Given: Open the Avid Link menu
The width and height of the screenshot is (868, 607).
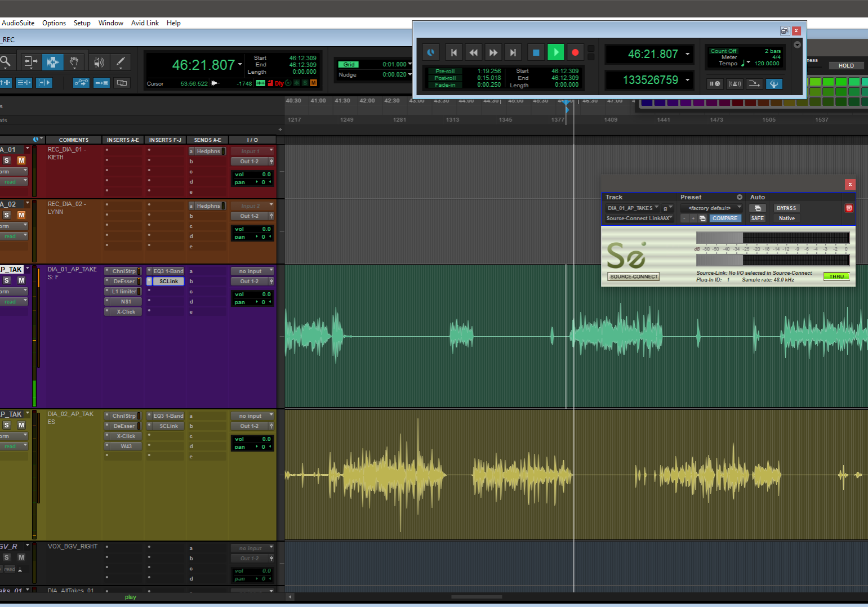Looking at the screenshot, I should 145,23.
